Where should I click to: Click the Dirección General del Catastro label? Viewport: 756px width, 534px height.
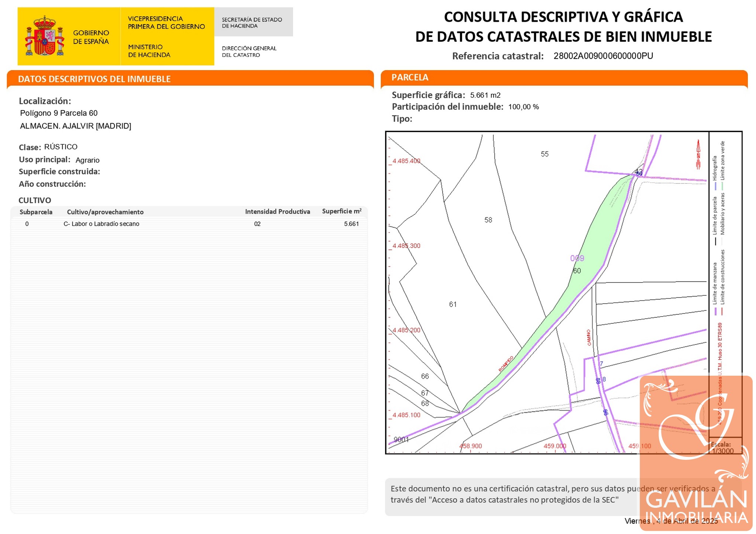tap(249, 52)
